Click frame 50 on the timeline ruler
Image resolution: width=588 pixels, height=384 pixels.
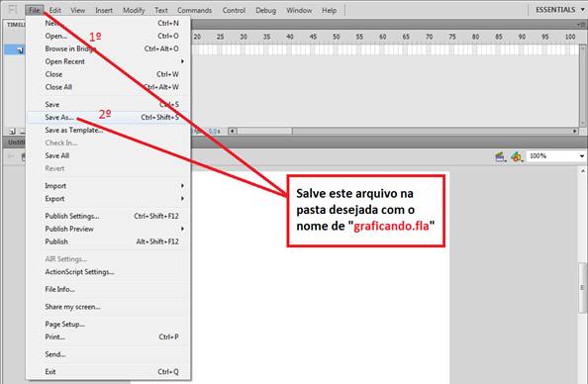click(336, 37)
